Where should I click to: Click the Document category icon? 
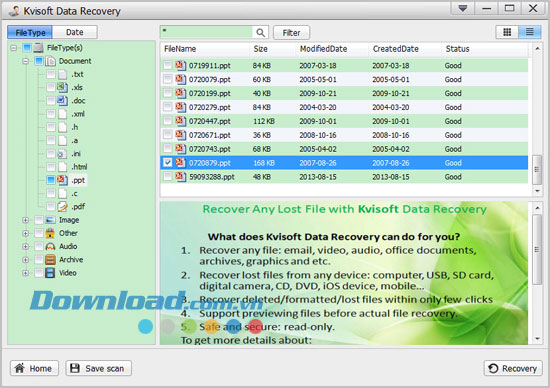pos(51,61)
